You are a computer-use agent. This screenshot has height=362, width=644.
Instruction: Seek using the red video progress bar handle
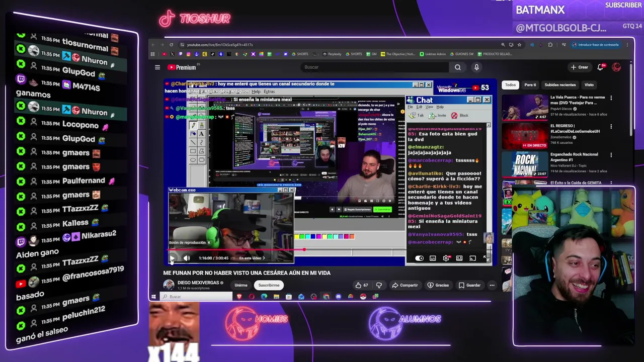304,249
